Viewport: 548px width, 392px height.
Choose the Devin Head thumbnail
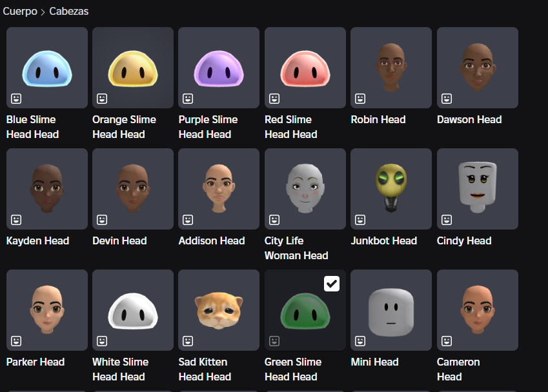click(133, 189)
